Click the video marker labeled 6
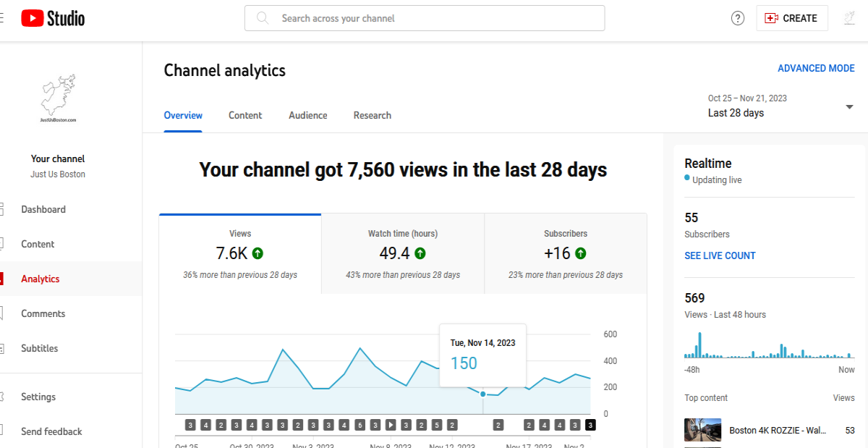868x448 pixels. tap(359, 425)
